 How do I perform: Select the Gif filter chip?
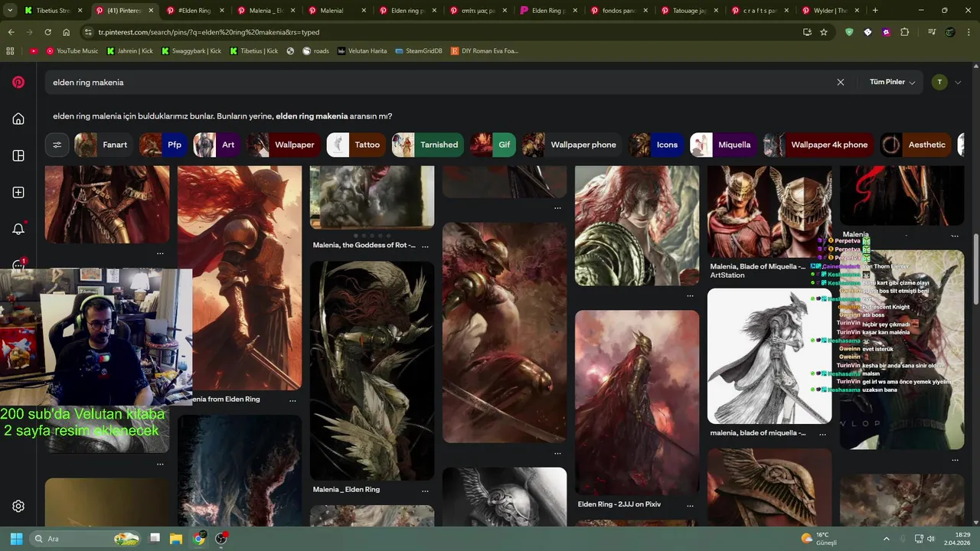[493, 145]
